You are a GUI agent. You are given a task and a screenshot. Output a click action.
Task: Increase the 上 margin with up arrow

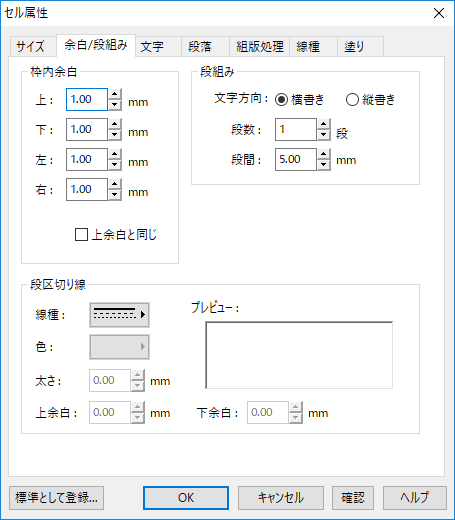pos(115,94)
